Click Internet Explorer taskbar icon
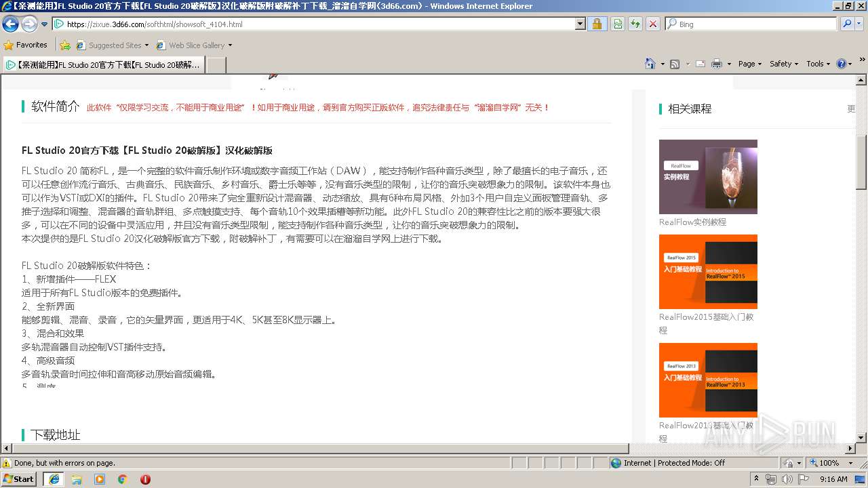868x488 pixels. [x=54, y=479]
